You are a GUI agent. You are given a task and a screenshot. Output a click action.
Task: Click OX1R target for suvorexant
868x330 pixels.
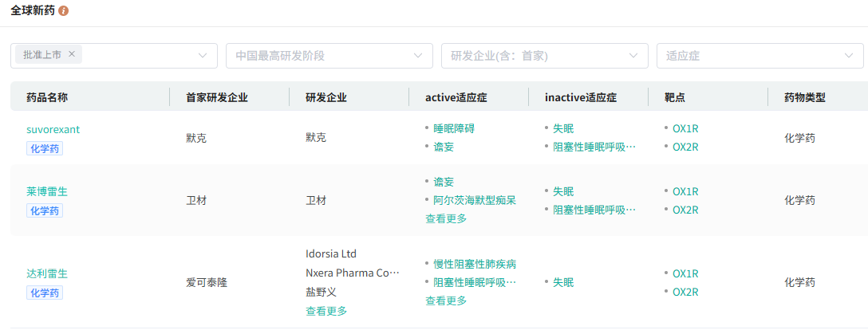685,128
